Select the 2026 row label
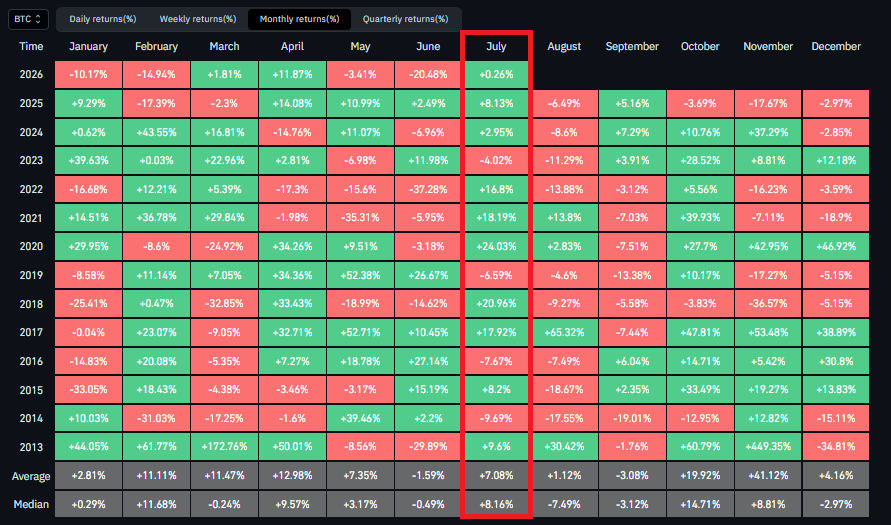 (31, 74)
